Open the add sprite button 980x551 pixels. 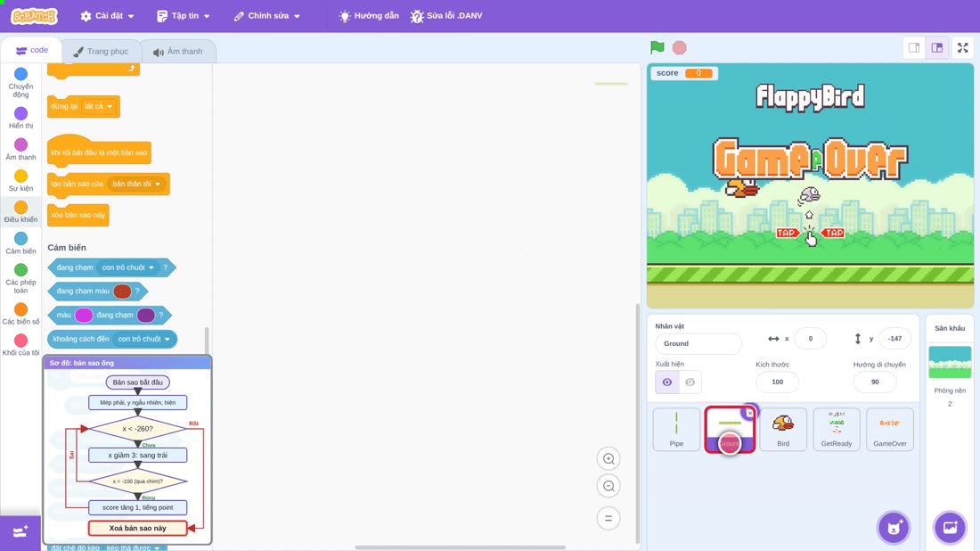(894, 527)
